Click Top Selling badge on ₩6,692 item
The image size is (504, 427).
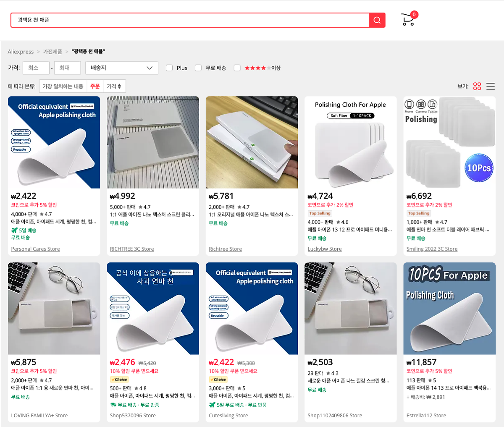pos(419,213)
